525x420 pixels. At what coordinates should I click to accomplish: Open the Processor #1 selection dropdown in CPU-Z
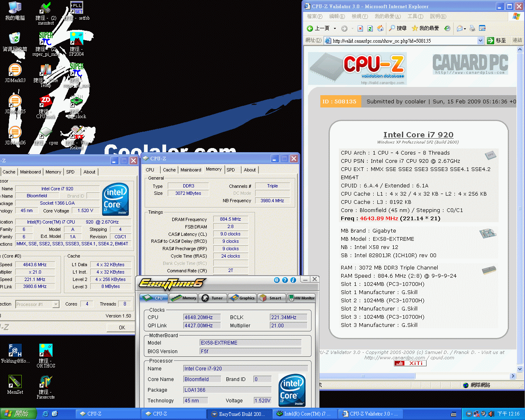click(56, 304)
